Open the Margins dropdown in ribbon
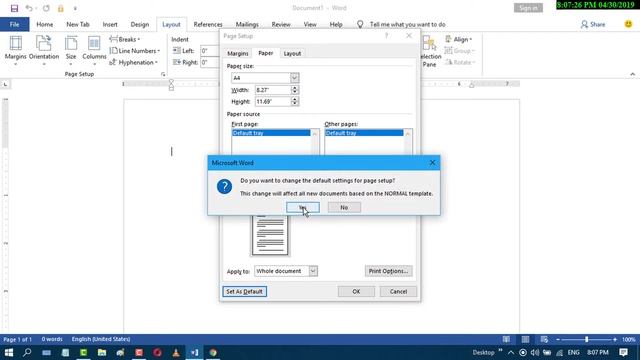Viewport: 640px width, 360px height. 16,51
